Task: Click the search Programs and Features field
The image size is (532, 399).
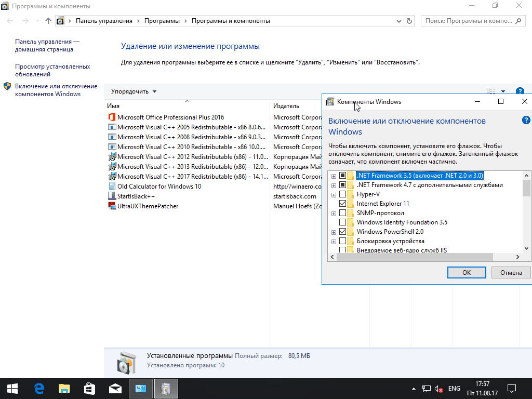Action: (472, 21)
